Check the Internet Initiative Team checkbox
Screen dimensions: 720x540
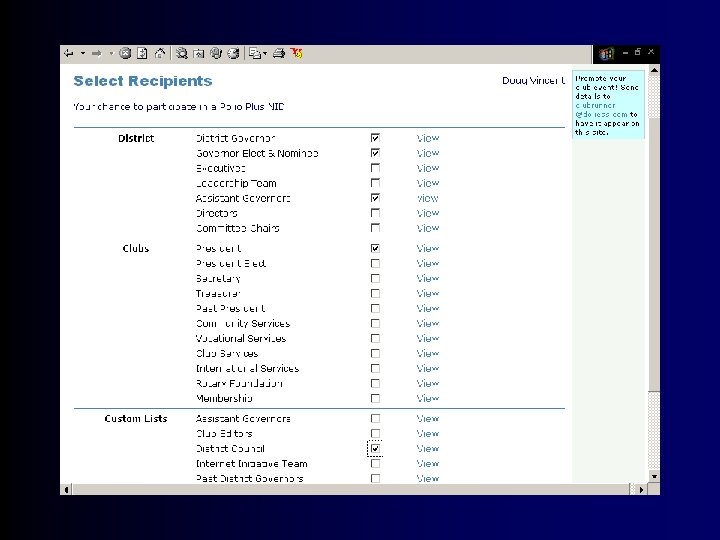coord(375,464)
